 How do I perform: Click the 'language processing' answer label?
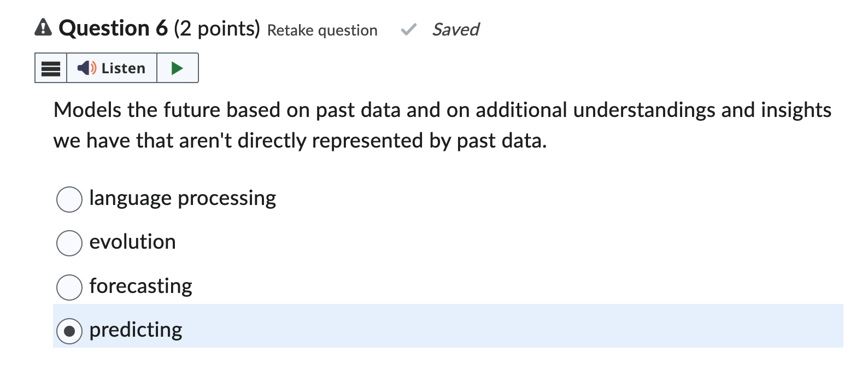(183, 198)
